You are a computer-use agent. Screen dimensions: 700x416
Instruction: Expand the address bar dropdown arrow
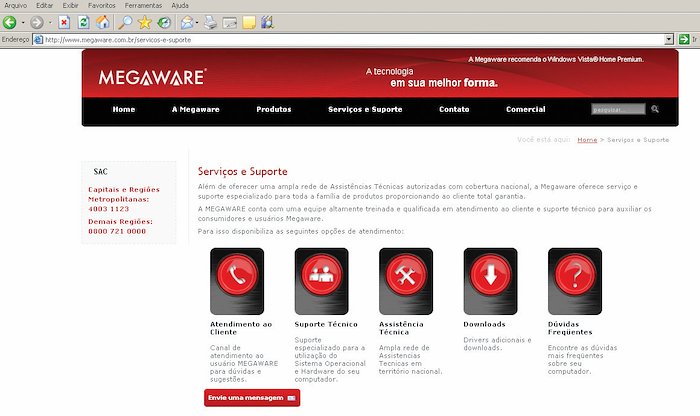[x=669, y=39]
